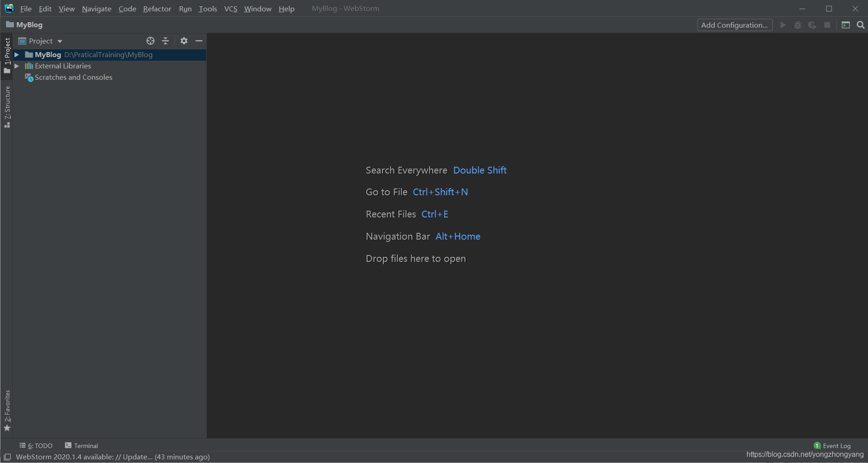This screenshot has width=868, height=463.
Task: Open the Refactor menu
Action: pos(157,9)
